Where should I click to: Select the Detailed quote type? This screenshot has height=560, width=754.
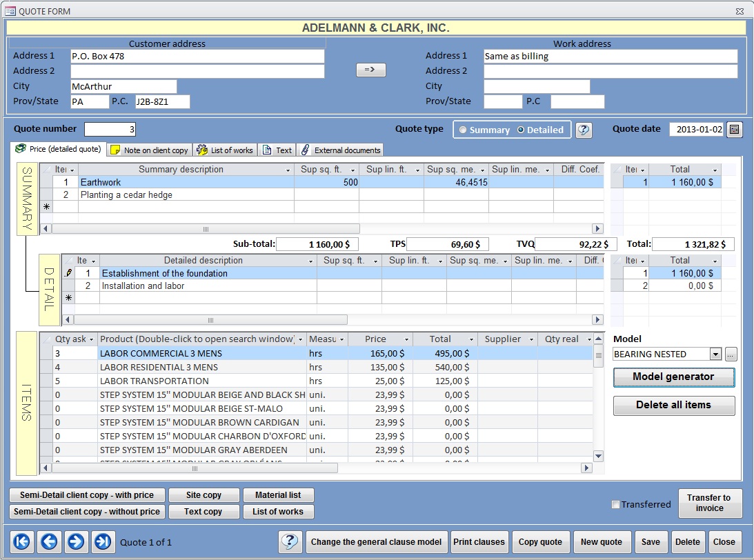pyautogui.click(x=521, y=130)
